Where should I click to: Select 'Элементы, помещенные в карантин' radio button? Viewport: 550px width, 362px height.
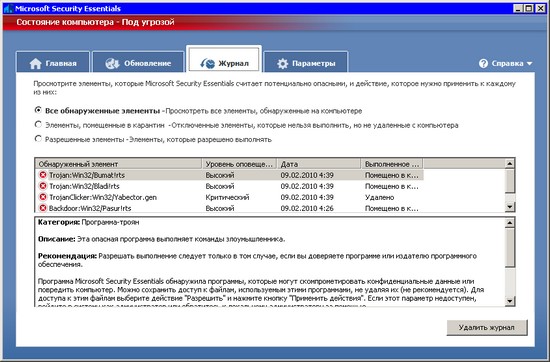point(38,124)
